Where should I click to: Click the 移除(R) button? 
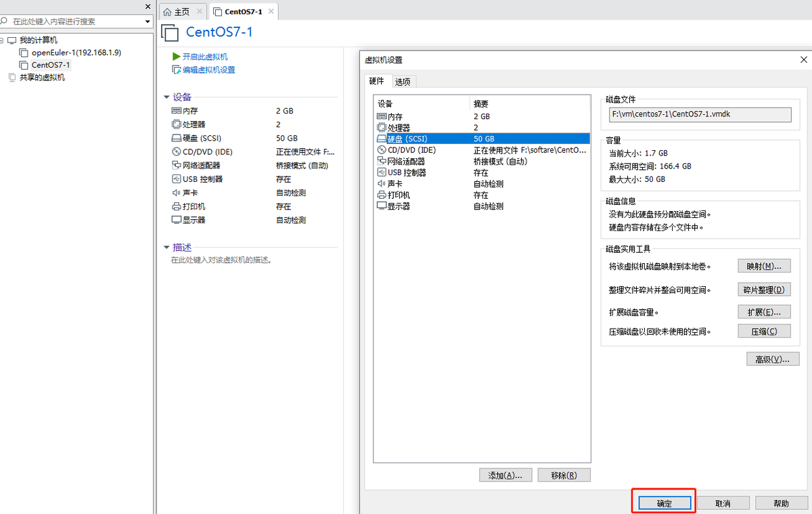click(x=564, y=475)
